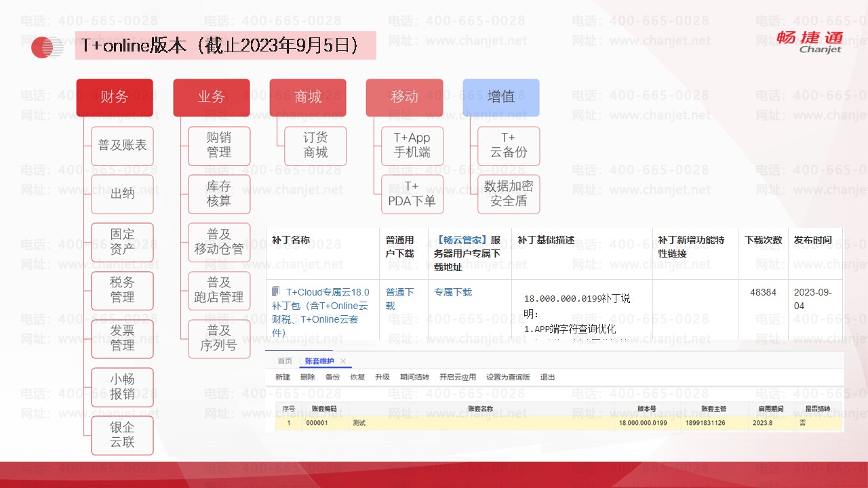Screen dimensions: 868x488
Task: Click the document icon beside T+Cloud专属云18.0
Action: coord(275,291)
